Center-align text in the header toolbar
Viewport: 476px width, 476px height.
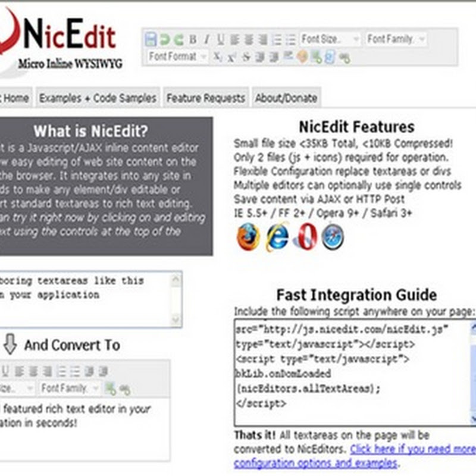click(249, 39)
